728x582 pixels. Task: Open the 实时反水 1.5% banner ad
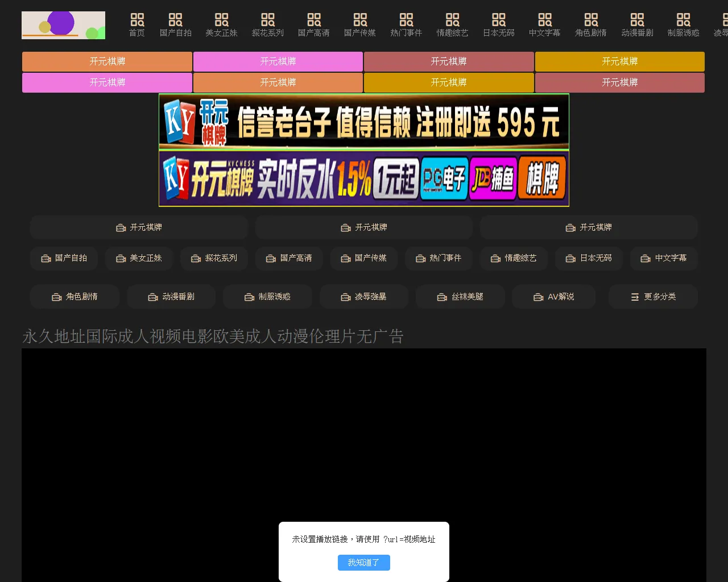pyautogui.click(x=363, y=178)
